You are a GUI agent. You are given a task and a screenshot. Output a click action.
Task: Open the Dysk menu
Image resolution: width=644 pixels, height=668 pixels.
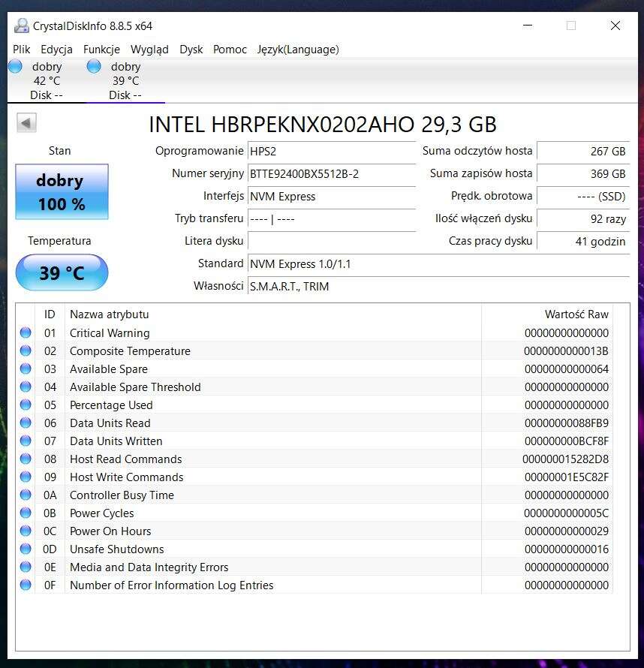pos(191,50)
